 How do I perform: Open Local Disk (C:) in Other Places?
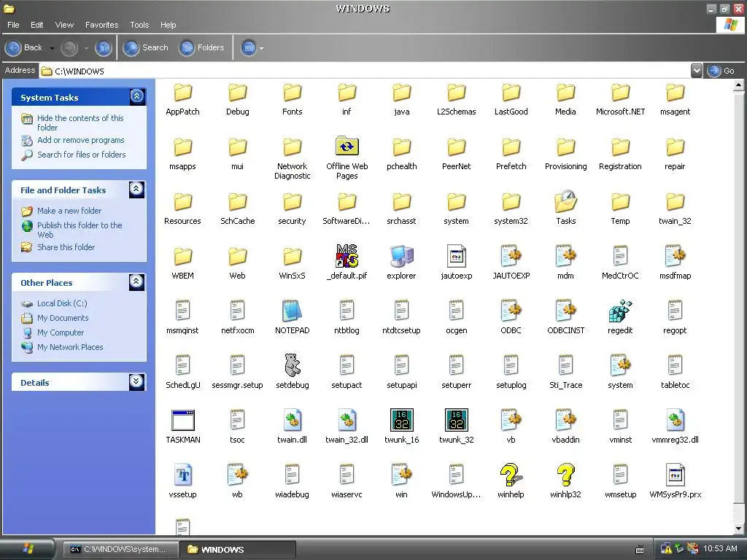point(62,303)
